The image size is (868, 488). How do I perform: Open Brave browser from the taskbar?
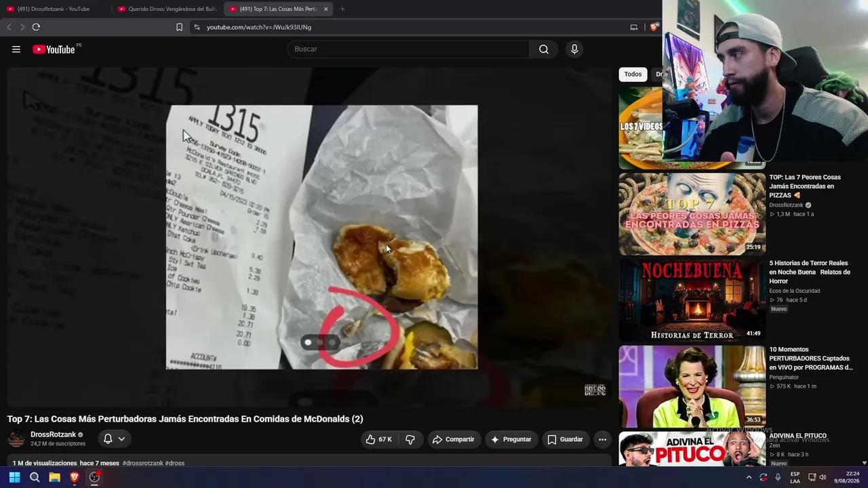(x=75, y=477)
